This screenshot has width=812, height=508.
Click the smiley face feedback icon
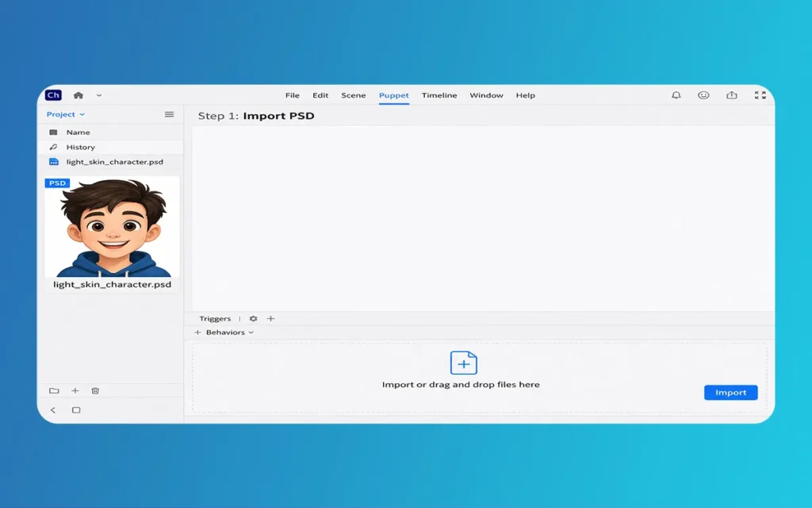click(x=703, y=95)
